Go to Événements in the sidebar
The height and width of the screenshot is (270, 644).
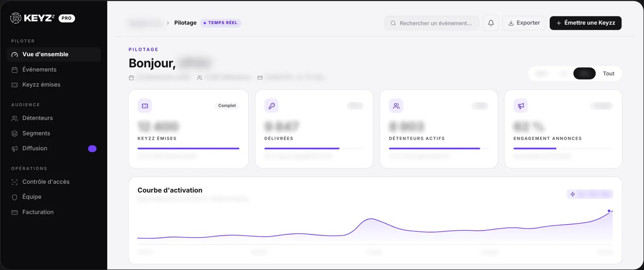[54, 70]
